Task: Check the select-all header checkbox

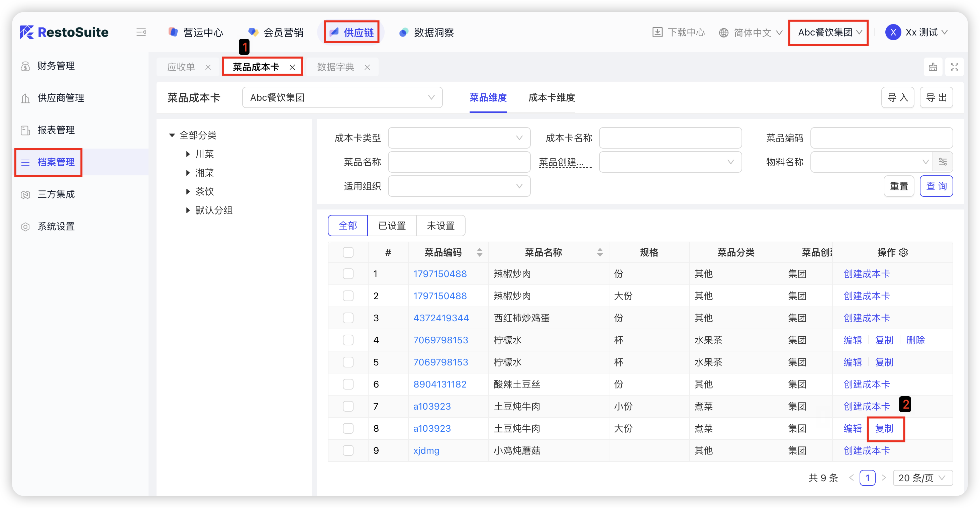Action: point(348,252)
